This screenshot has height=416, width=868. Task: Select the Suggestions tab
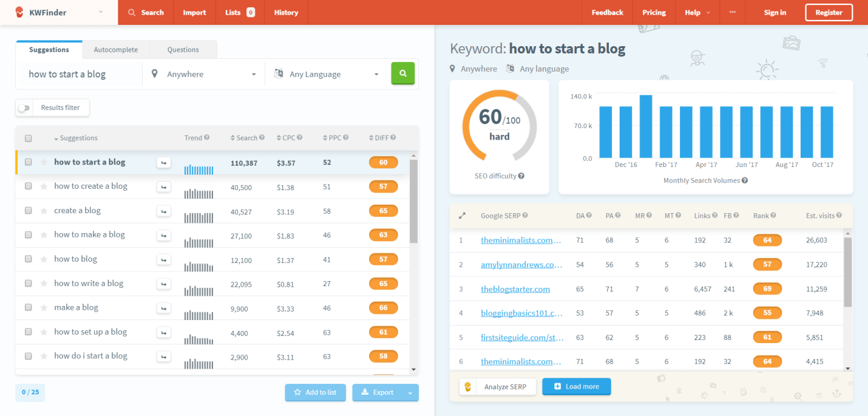(x=49, y=49)
